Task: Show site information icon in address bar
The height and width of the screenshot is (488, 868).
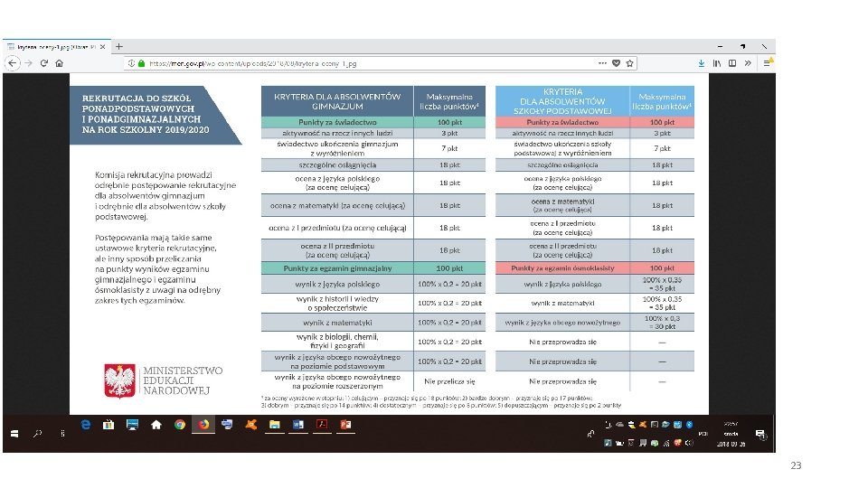Action: (x=132, y=63)
